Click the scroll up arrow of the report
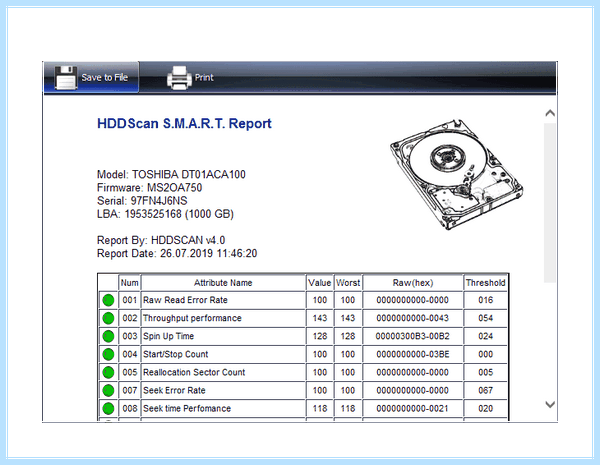 550,113
